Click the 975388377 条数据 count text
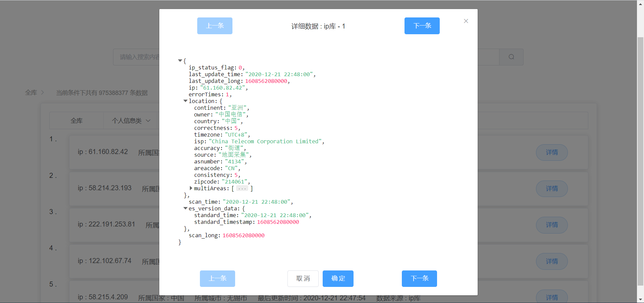644x303 pixels. [x=123, y=93]
